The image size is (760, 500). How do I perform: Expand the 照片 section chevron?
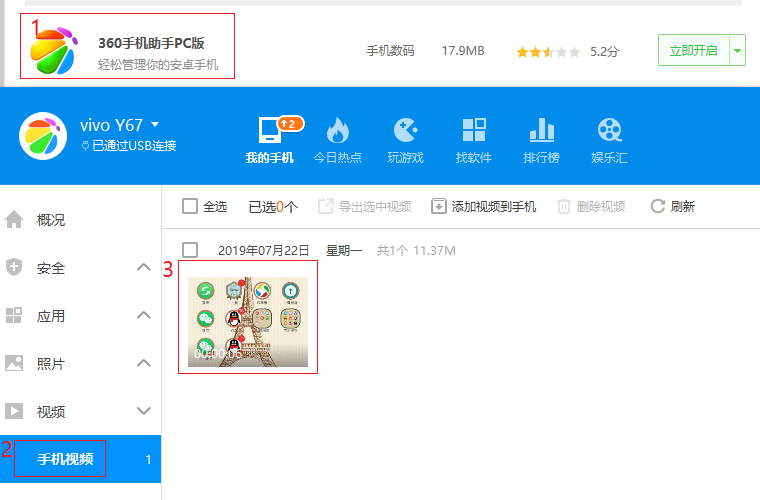pos(143,363)
